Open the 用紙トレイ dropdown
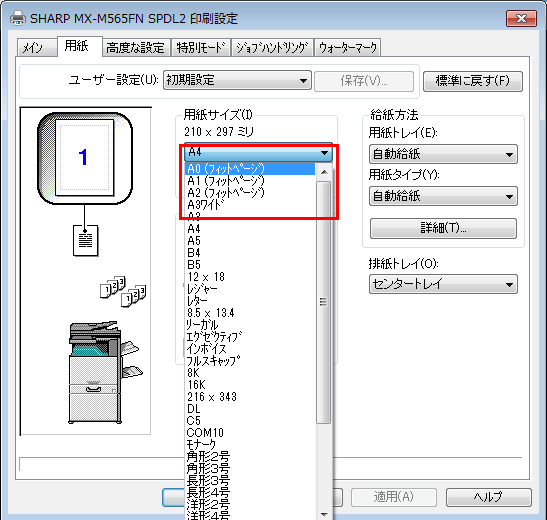The image size is (547, 520). [x=443, y=154]
